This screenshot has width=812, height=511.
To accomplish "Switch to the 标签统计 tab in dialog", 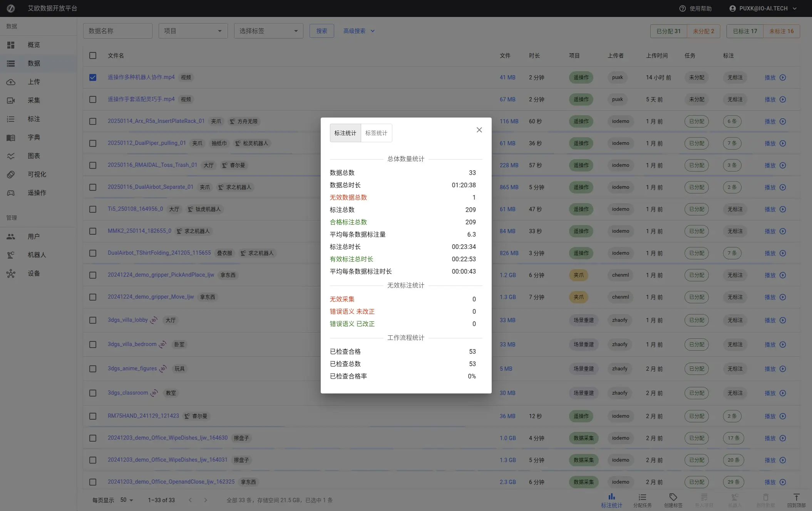I will [x=376, y=133].
